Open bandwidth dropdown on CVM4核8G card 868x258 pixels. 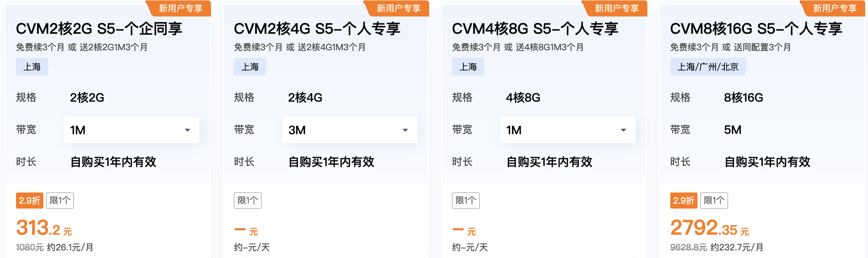(568, 130)
